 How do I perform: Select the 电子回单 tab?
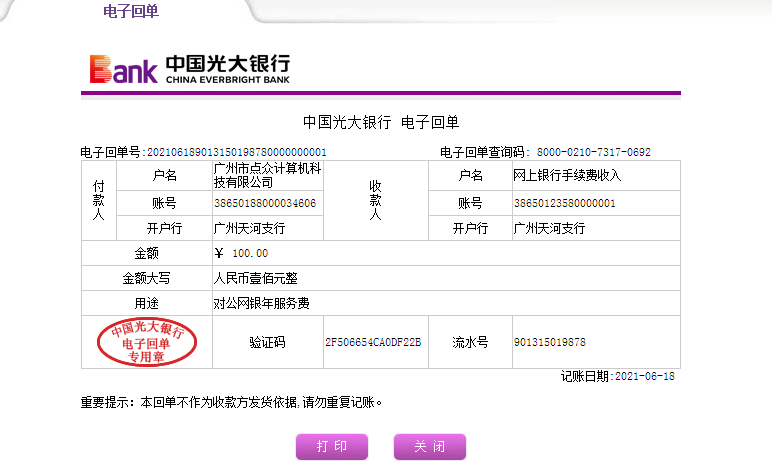click(x=131, y=11)
